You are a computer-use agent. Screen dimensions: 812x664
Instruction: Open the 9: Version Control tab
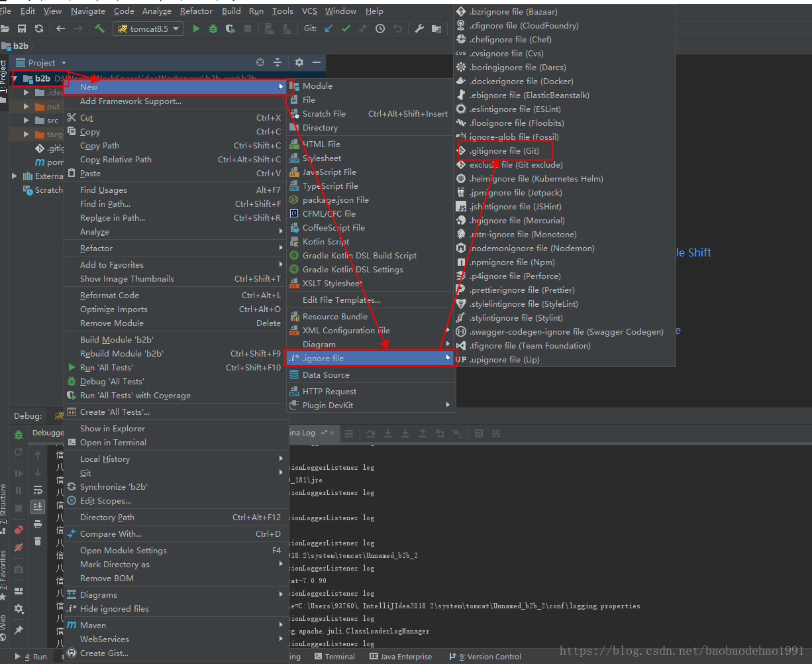pyautogui.click(x=485, y=657)
